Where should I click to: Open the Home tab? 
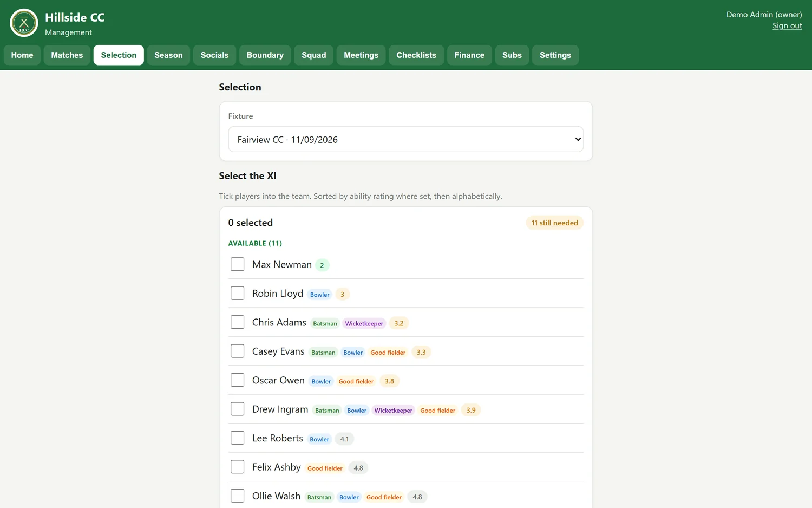pos(22,55)
